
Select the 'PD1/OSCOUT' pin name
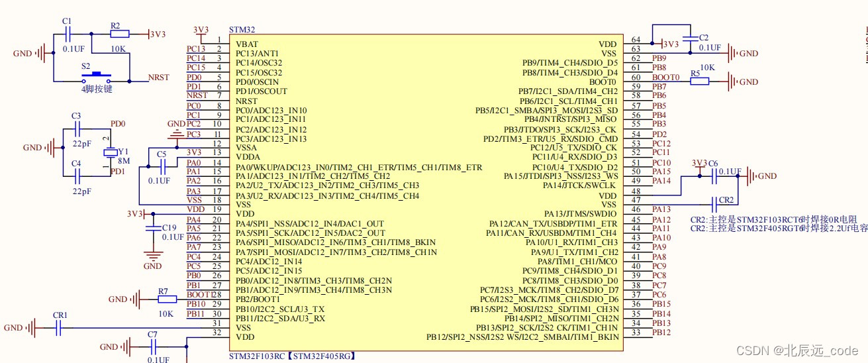[x=262, y=91]
